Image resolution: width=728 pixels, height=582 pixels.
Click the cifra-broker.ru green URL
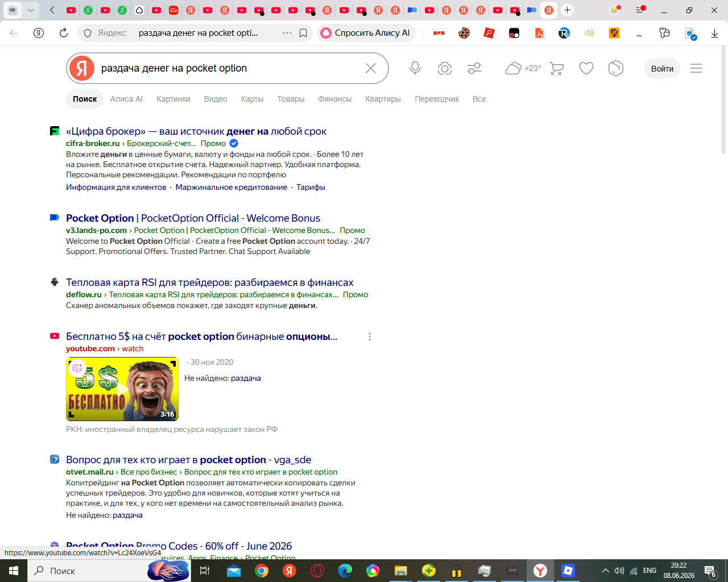coord(93,143)
